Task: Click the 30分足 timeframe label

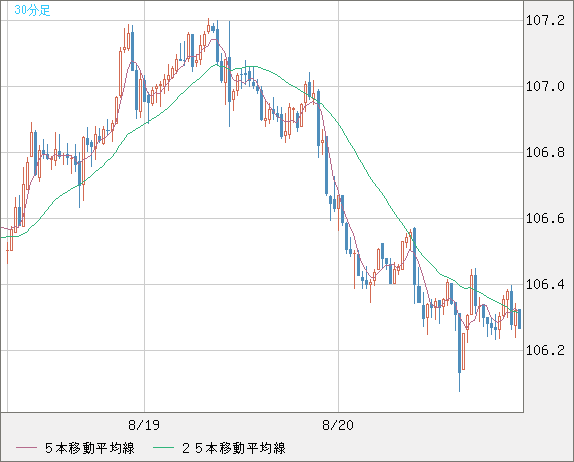Action: click(32, 10)
